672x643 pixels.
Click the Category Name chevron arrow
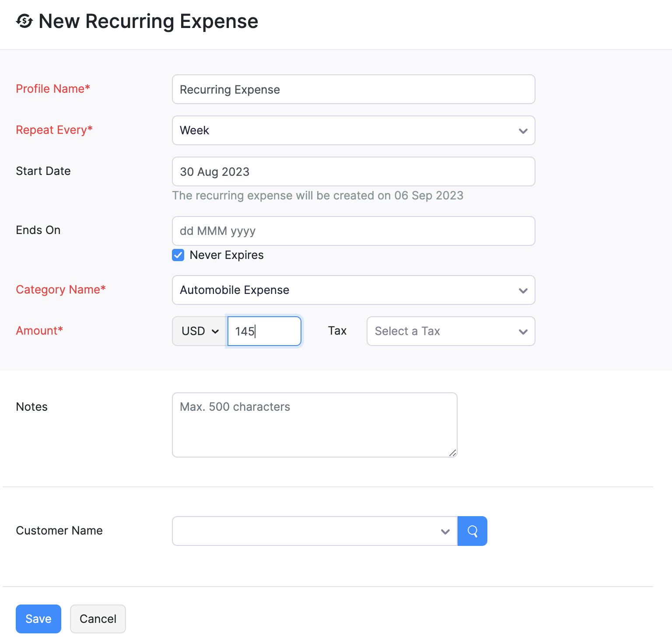523,290
